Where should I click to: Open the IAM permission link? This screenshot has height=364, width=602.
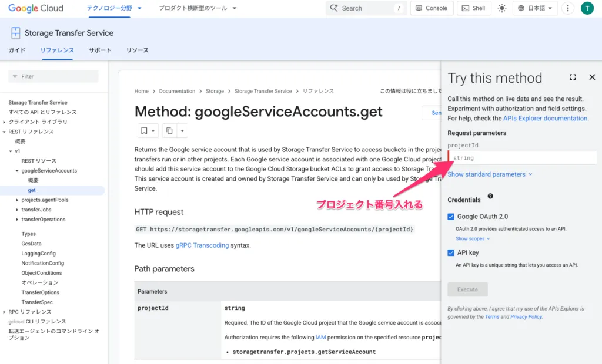click(x=320, y=338)
